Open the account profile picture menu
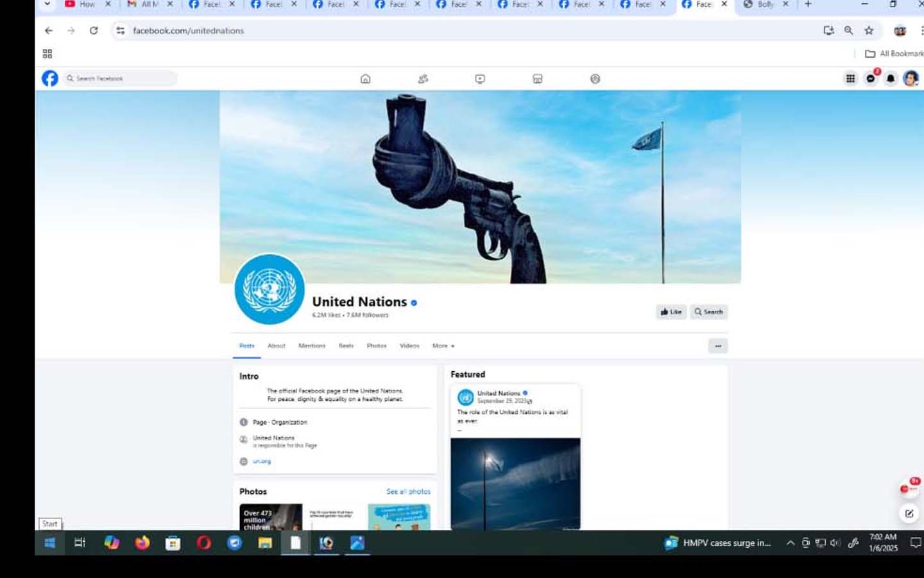924x578 pixels. pos(911,78)
